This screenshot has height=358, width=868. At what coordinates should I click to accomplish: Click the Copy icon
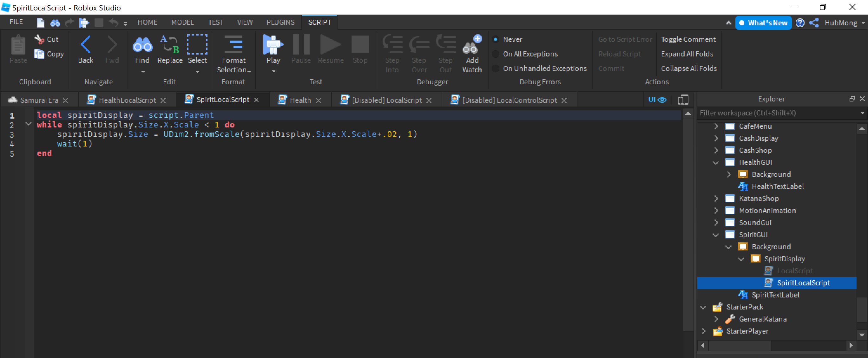(x=39, y=54)
